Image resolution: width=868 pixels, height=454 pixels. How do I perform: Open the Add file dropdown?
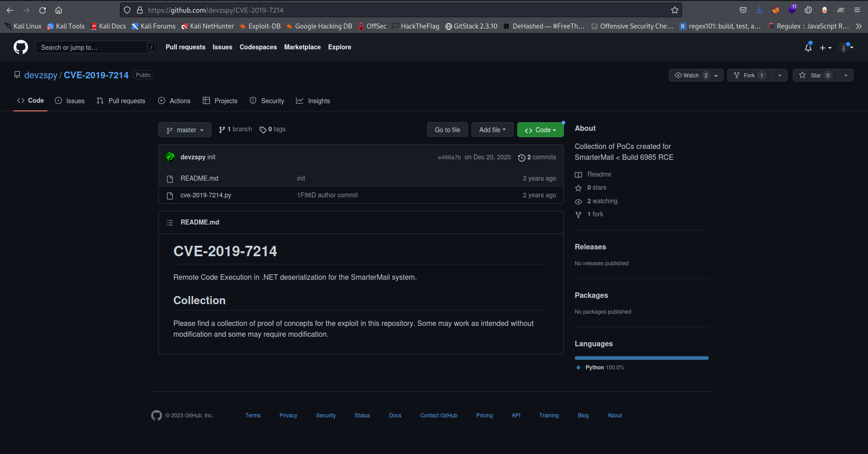[x=492, y=130]
